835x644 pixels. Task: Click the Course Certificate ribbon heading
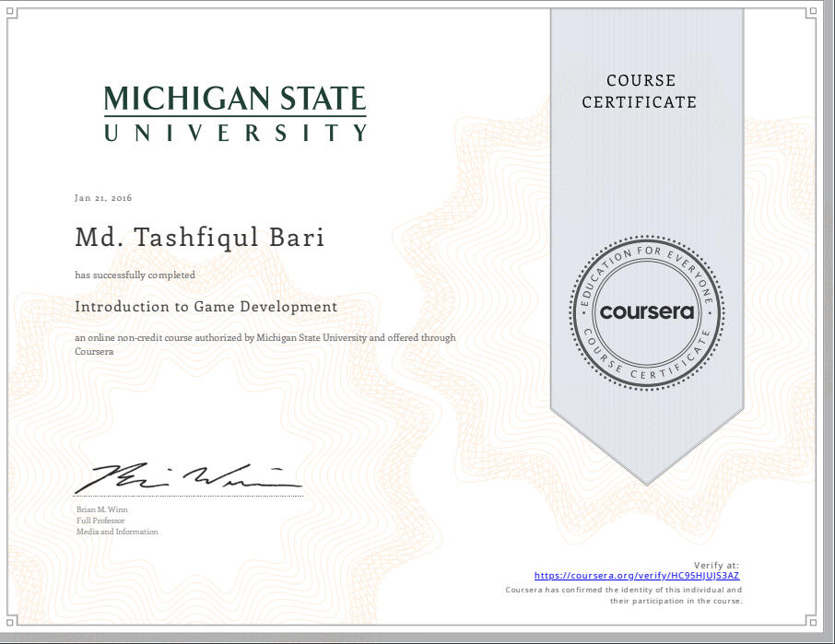click(x=639, y=91)
